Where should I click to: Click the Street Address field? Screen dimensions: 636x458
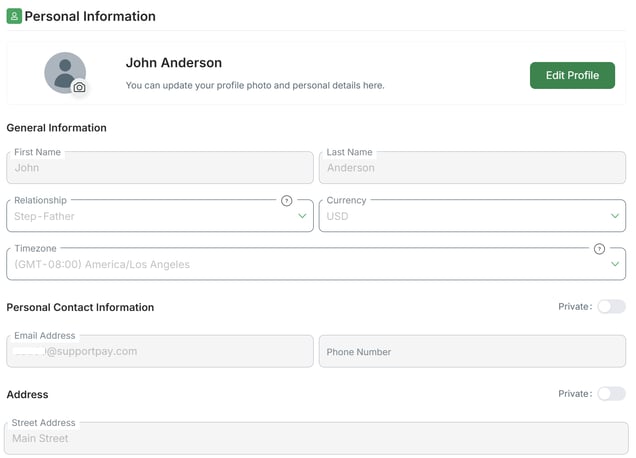316,438
